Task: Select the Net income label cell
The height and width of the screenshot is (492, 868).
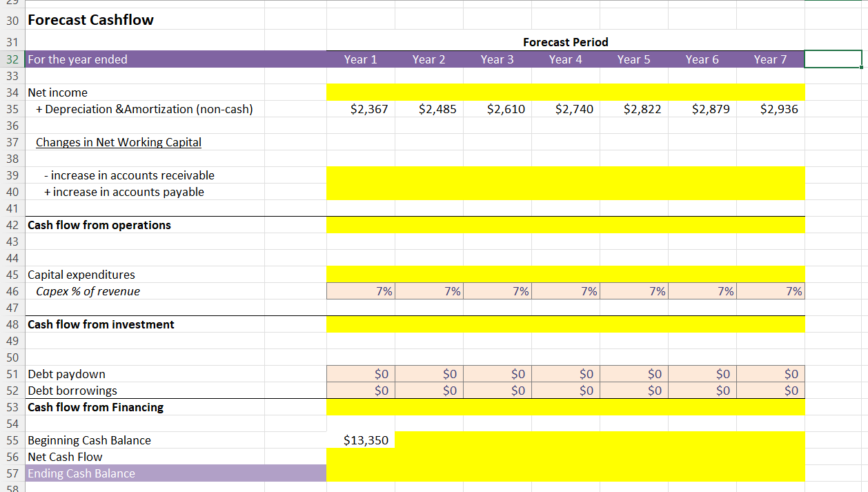Action: (145, 92)
